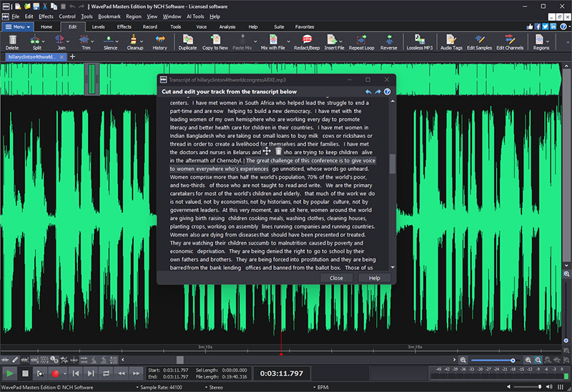Click the horizontal waveform scrollbar thumb
Viewport: 572px width, 392px height.
tap(180, 360)
